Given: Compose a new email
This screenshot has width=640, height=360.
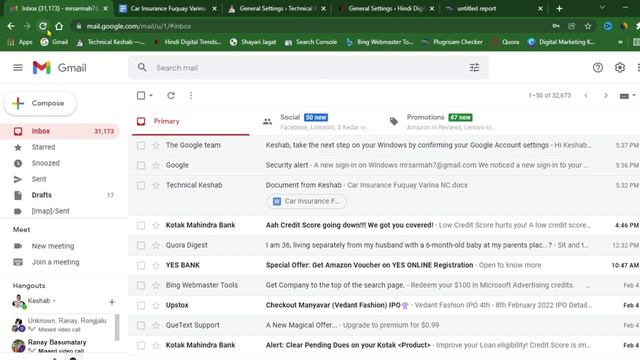Looking at the screenshot, I should (x=40, y=103).
